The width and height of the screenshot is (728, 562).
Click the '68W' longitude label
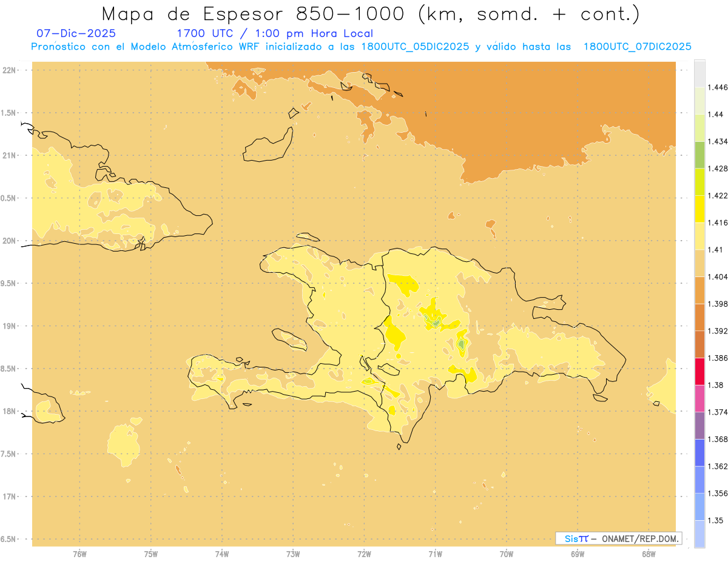coord(649,554)
